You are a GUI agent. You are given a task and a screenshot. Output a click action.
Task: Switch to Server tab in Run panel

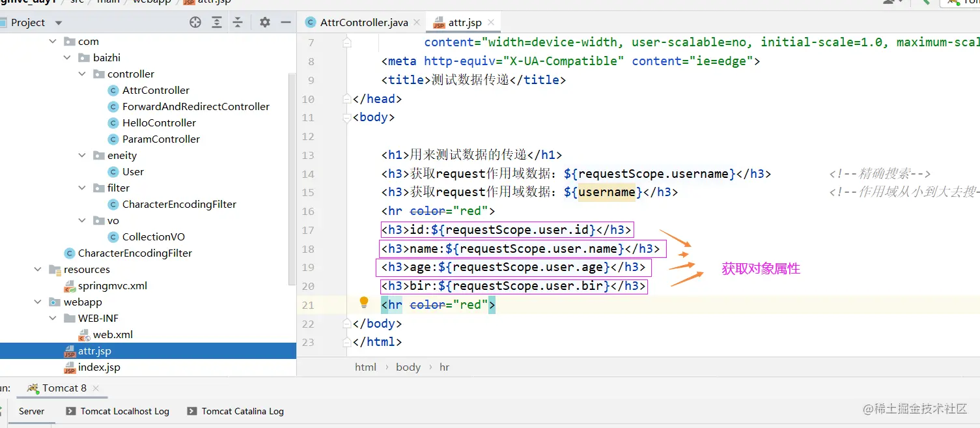(31, 411)
